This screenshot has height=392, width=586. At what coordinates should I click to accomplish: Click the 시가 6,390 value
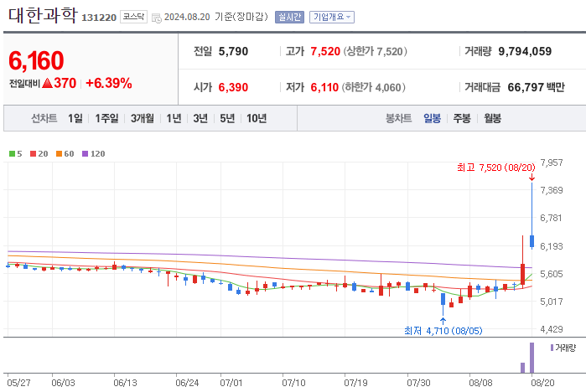(x=233, y=87)
